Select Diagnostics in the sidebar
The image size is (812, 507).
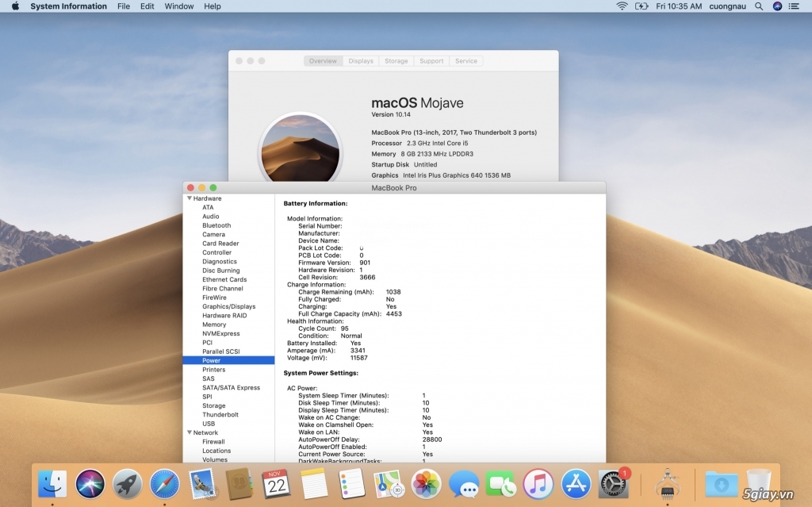(x=220, y=261)
